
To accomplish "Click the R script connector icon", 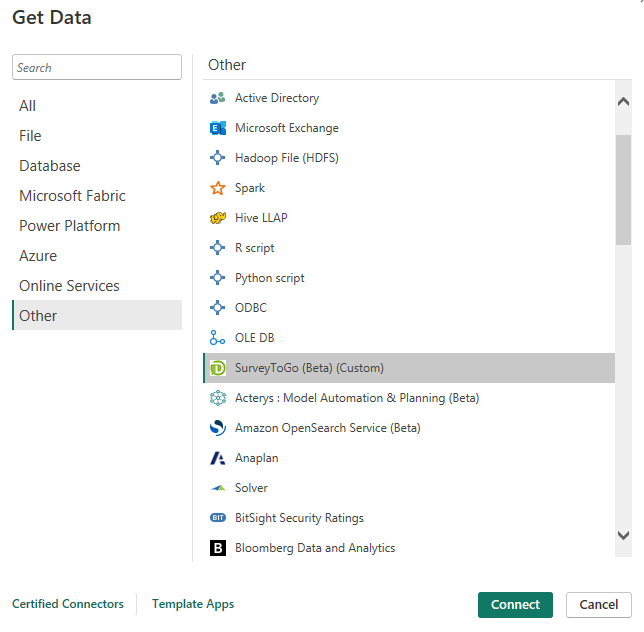I will tap(218, 248).
